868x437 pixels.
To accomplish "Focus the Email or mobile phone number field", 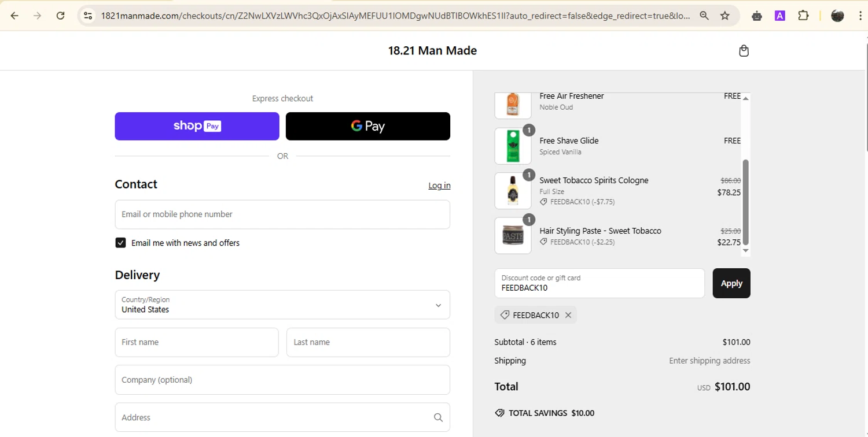I will tap(282, 214).
